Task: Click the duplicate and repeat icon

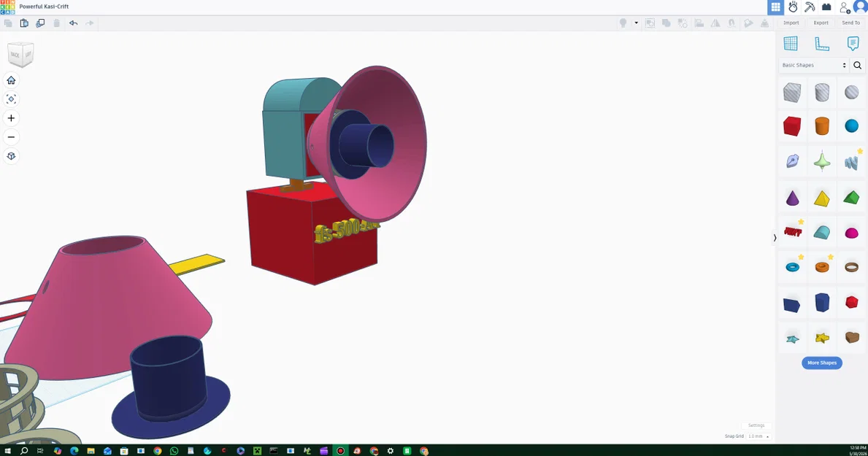Action: pos(40,23)
